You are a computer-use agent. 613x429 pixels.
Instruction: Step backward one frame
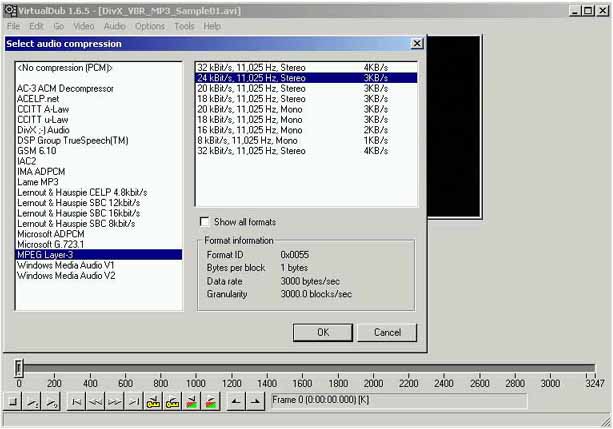(96, 402)
